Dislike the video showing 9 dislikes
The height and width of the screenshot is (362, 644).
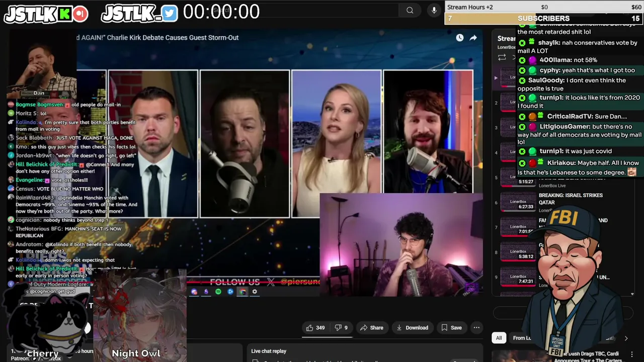[x=341, y=328]
